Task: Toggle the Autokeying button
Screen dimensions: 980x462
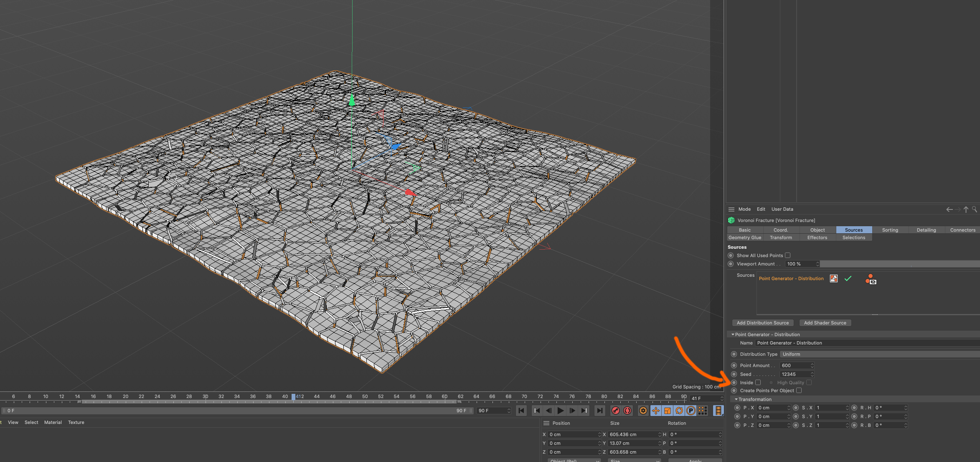Action: coord(627,411)
